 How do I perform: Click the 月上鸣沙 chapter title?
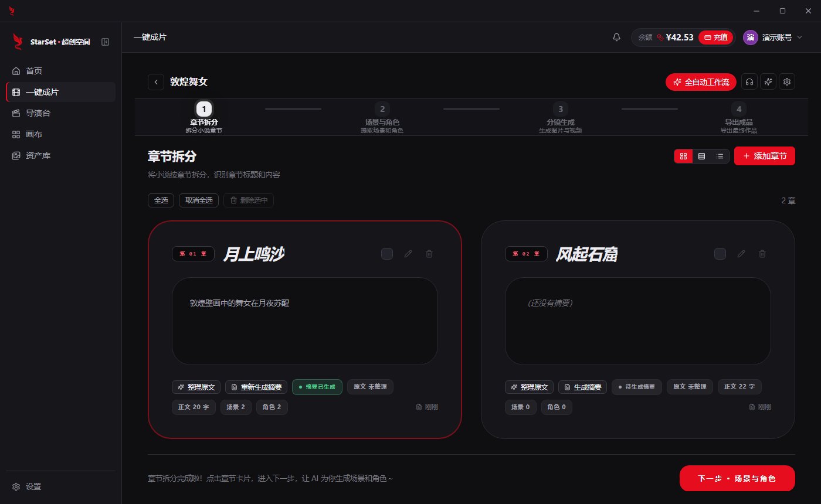[254, 254]
